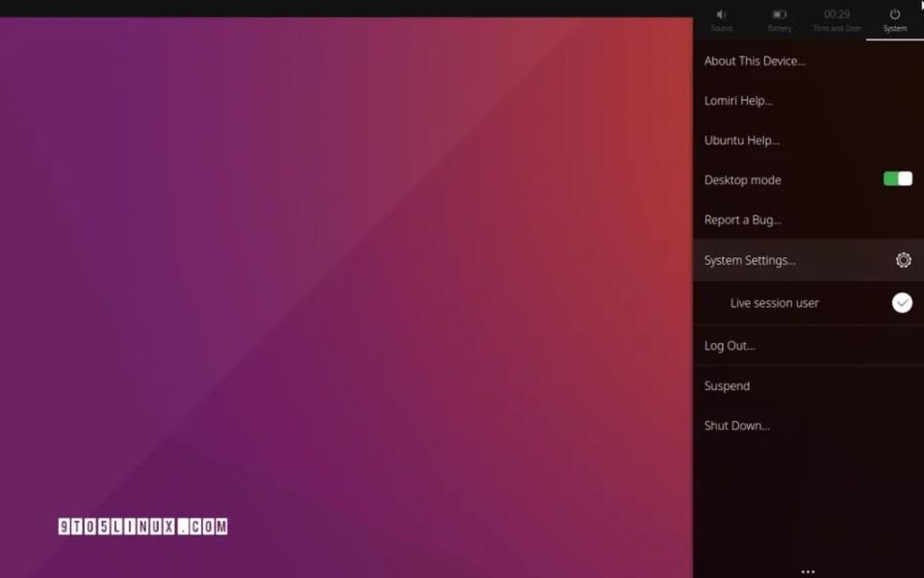
Task: Open the Time and Date clock display
Action: point(835,14)
